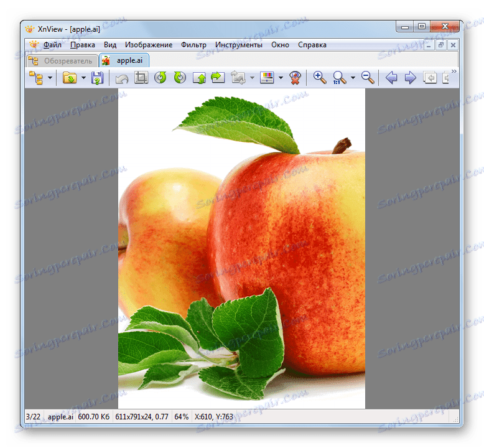Image resolution: width=484 pixels, height=448 pixels.
Task: Restore the inner document window
Action: point(441,45)
